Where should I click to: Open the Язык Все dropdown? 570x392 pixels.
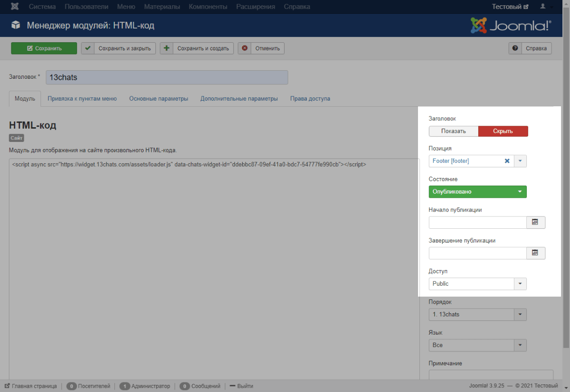point(477,345)
